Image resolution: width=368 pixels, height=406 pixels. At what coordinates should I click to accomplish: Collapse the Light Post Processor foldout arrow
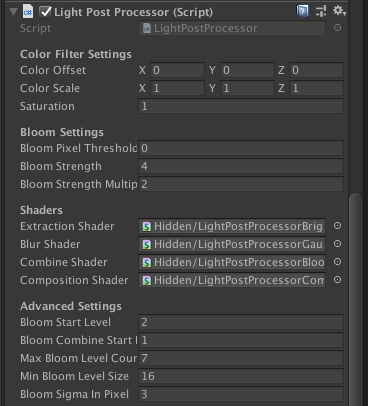[14, 12]
